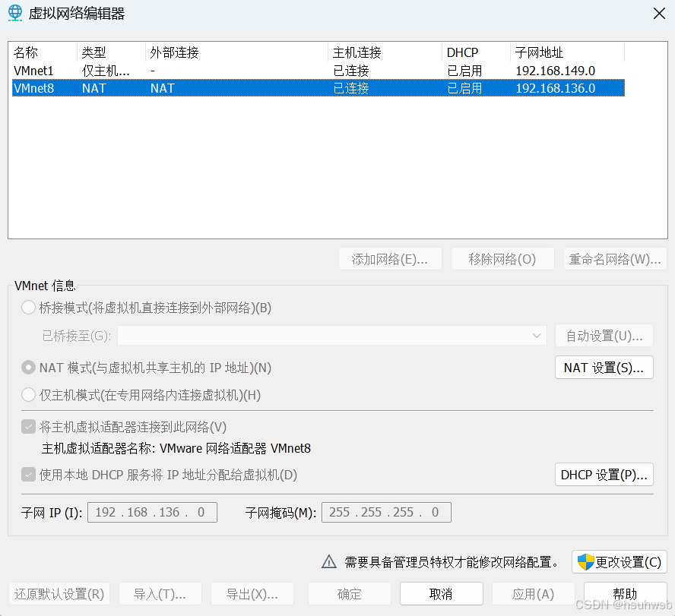
Task: Click the 子网 IP input field
Action: tap(152, 512)
